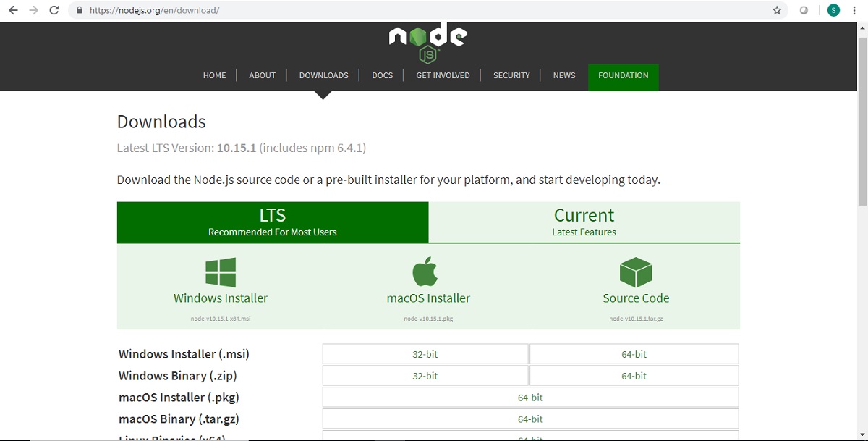The width and height of the screenshot is (868, 441).
Task: Open the HOME nav item
Action: point(214,75)
